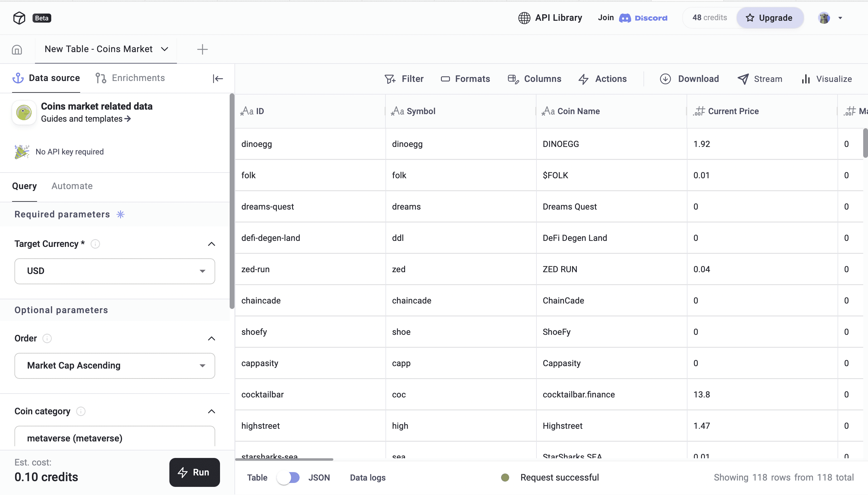Open the user account dropdown arrow

840,18
